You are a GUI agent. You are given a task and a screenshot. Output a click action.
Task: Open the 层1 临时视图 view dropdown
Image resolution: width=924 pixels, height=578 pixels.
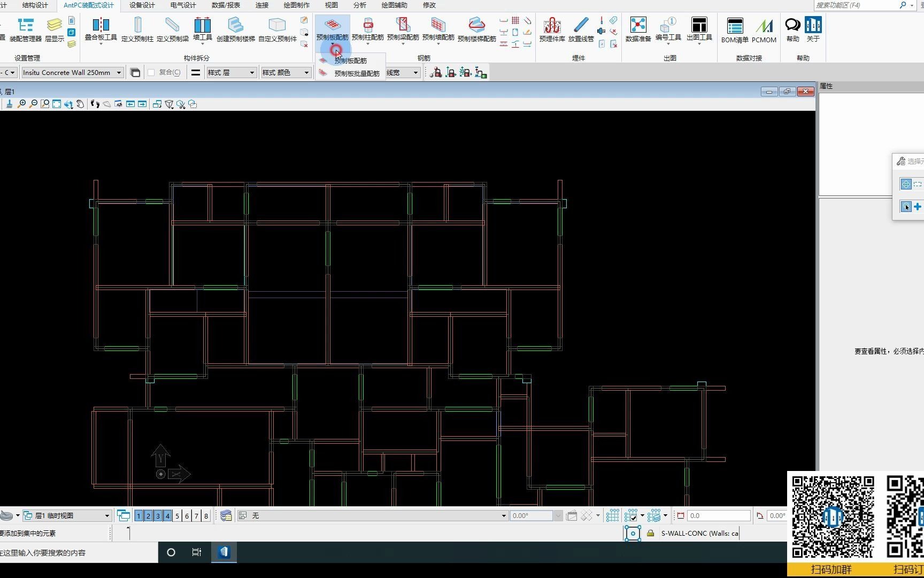tap(67, 515)
